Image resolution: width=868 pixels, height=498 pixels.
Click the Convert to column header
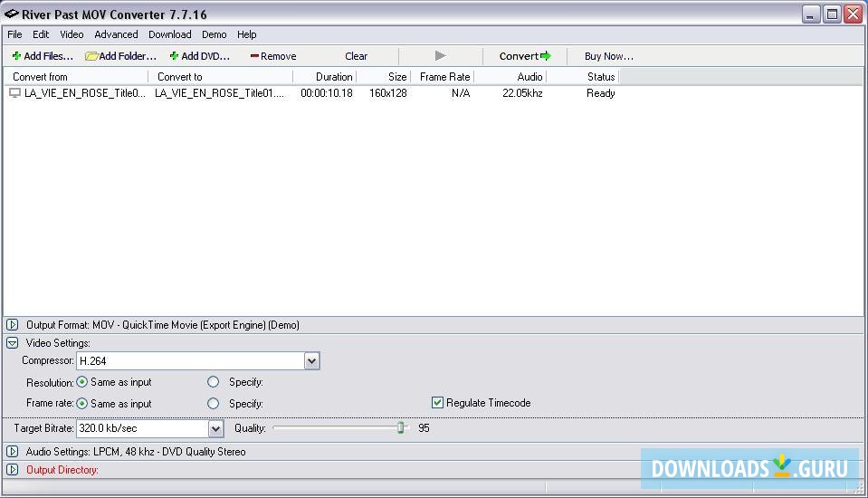[220, 76]
